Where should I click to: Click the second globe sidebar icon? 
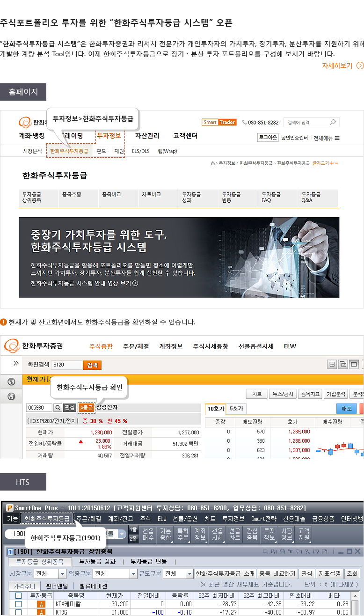(x=11, y=397)
